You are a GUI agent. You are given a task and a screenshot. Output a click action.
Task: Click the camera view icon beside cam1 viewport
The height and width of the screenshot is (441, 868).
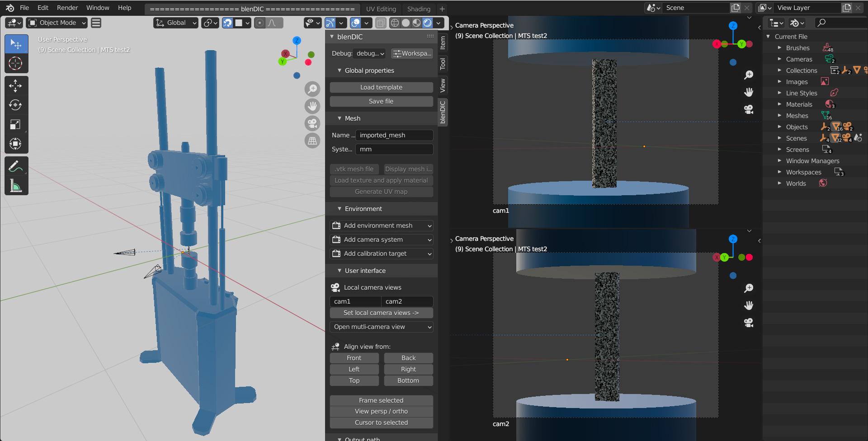[748, 109]
